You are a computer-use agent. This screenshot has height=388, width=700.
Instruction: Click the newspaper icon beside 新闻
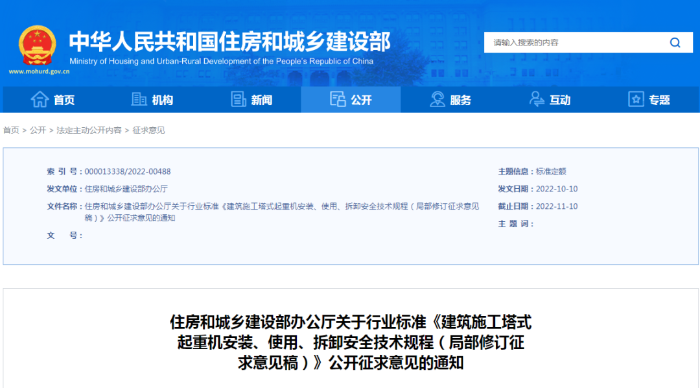[238, 99]
